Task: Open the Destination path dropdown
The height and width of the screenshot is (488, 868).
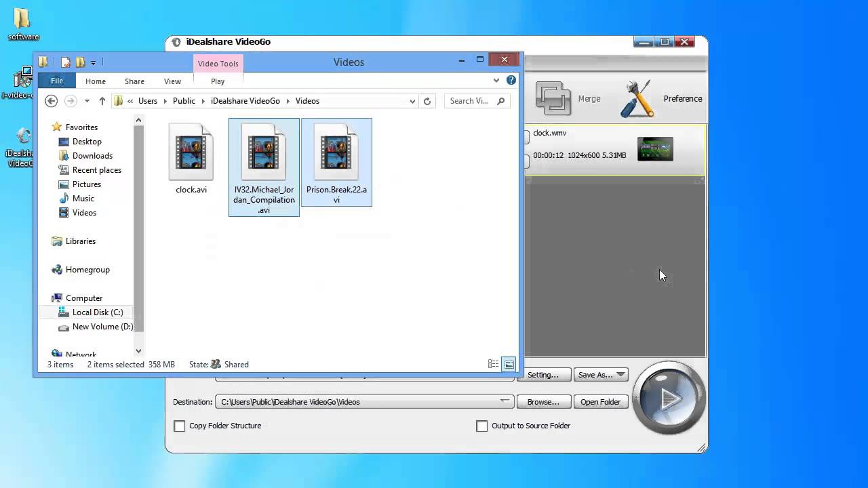Action: tap(505, 401)
